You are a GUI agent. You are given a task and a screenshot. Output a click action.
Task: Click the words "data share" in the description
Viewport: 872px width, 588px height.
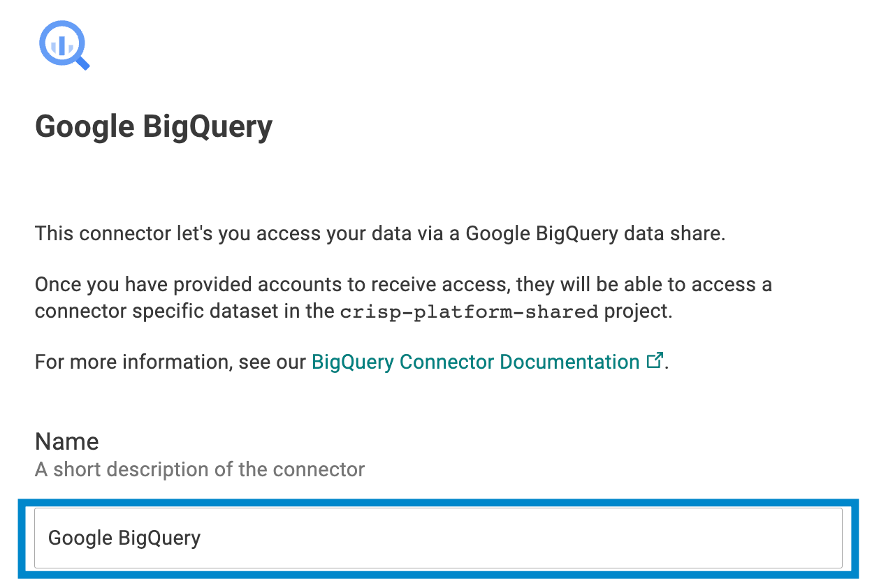(672, 233)
